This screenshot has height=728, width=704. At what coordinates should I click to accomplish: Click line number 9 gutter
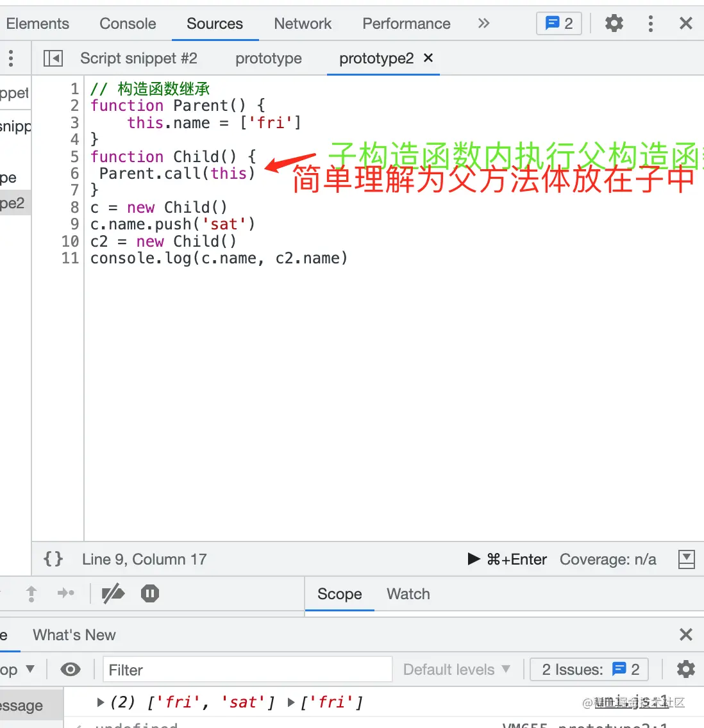pos(74,224)
